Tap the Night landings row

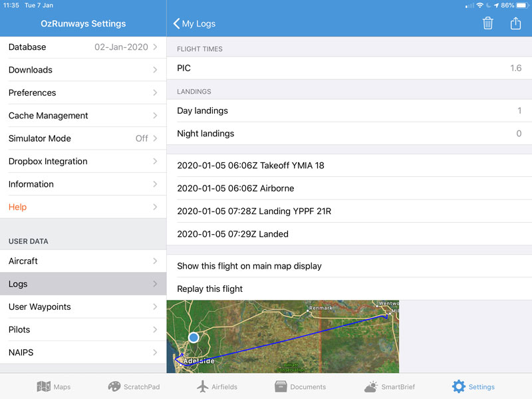pyautogui.click(x=349, y=134)
